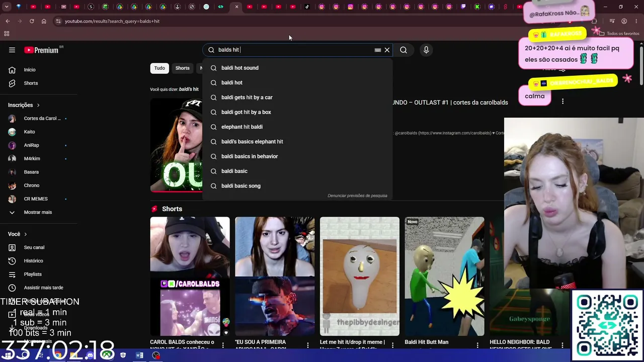Close the active browser tab
This screenshot has height=362, width=644.
pos(236,7)
